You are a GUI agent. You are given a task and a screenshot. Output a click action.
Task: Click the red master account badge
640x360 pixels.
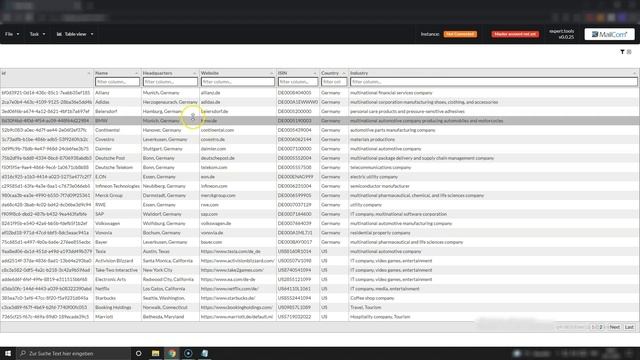coord(515,34)
